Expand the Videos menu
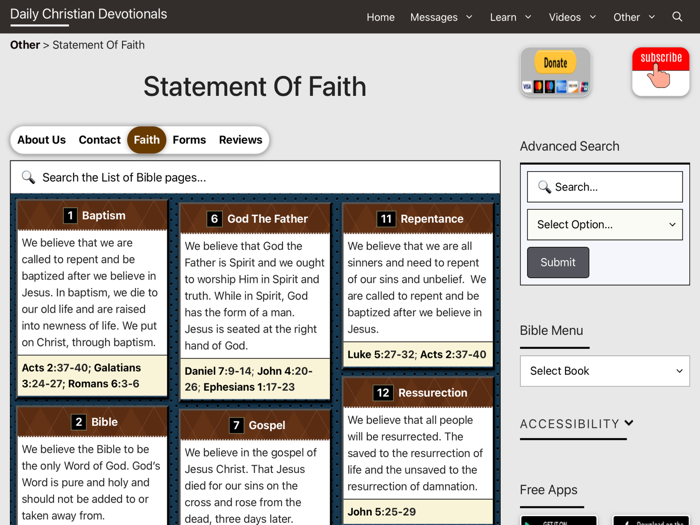The image size is (700, 525). 572,17
